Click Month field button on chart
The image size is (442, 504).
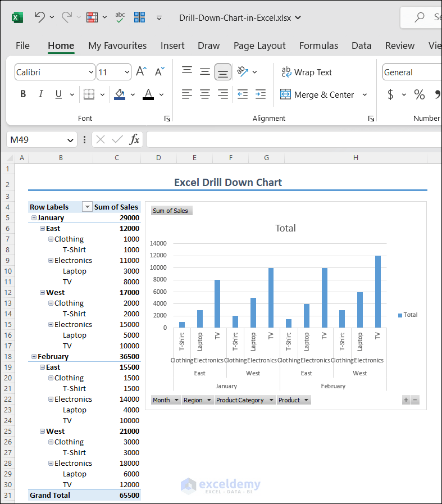point(166,400)
